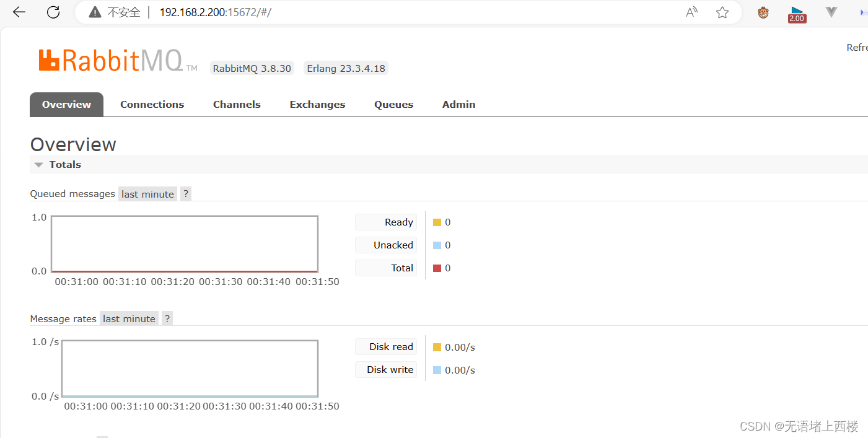The image size is (868, 438).
Task: Open the last minute dropdown for Queued messages
Action: pos(147,193)
